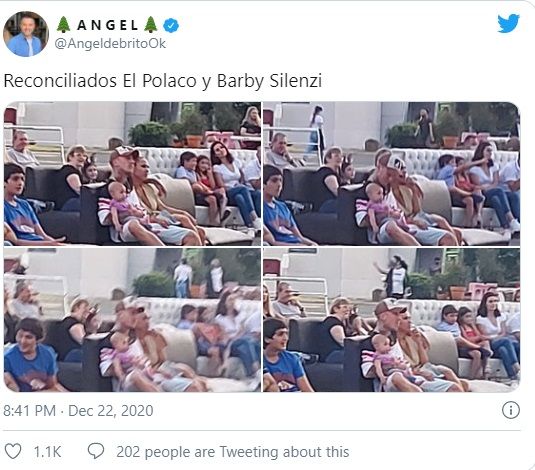The width and height of the screenshot is (535, 470).
Task: Click the Twitter bird logo
Action: tap(508, 24)
